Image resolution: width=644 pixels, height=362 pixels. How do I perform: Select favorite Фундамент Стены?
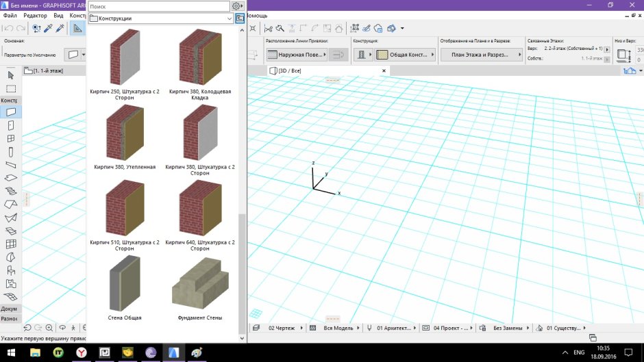tap(200, 288)
